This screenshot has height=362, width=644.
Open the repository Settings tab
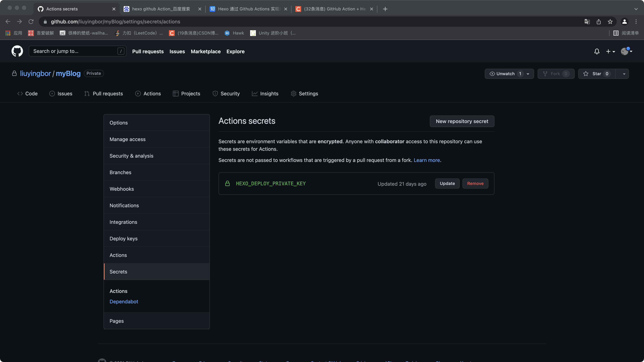point(305,93)
